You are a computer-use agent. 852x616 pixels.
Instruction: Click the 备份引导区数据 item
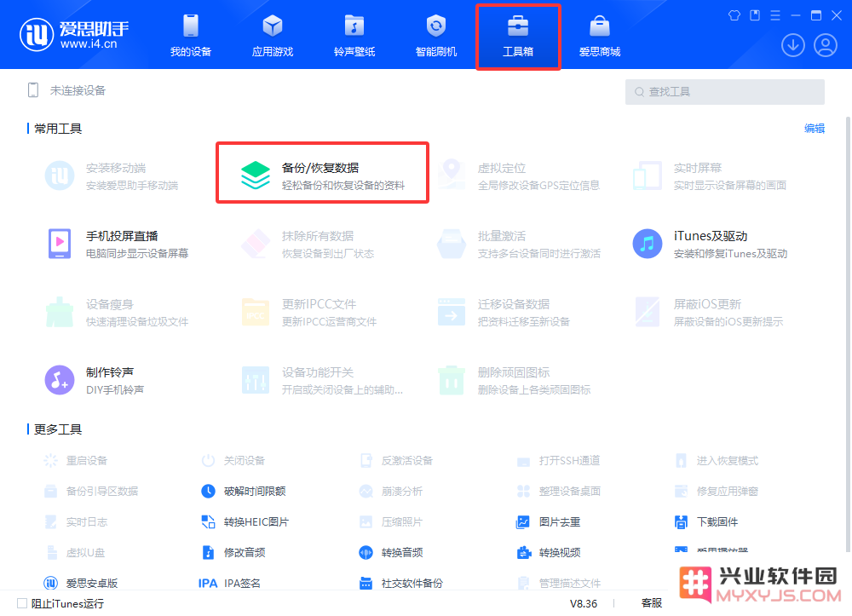[x=91, y=491]
